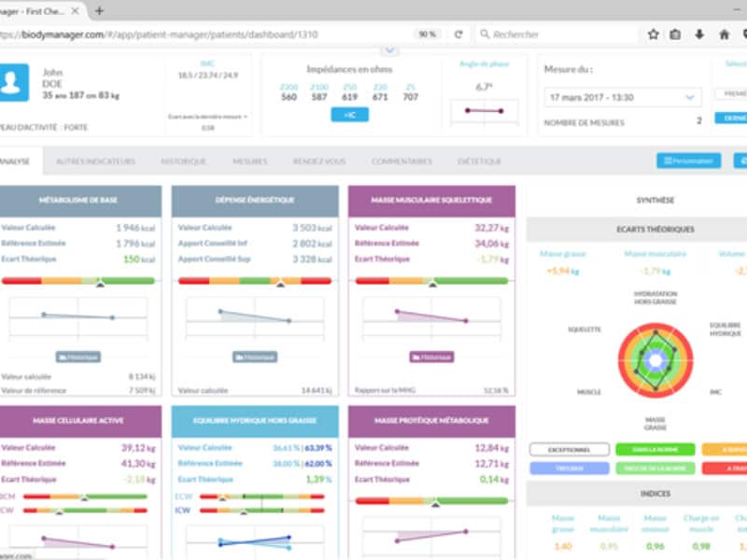
Task: Open a new browser tab with plus icon
Action: pos(99,11)
